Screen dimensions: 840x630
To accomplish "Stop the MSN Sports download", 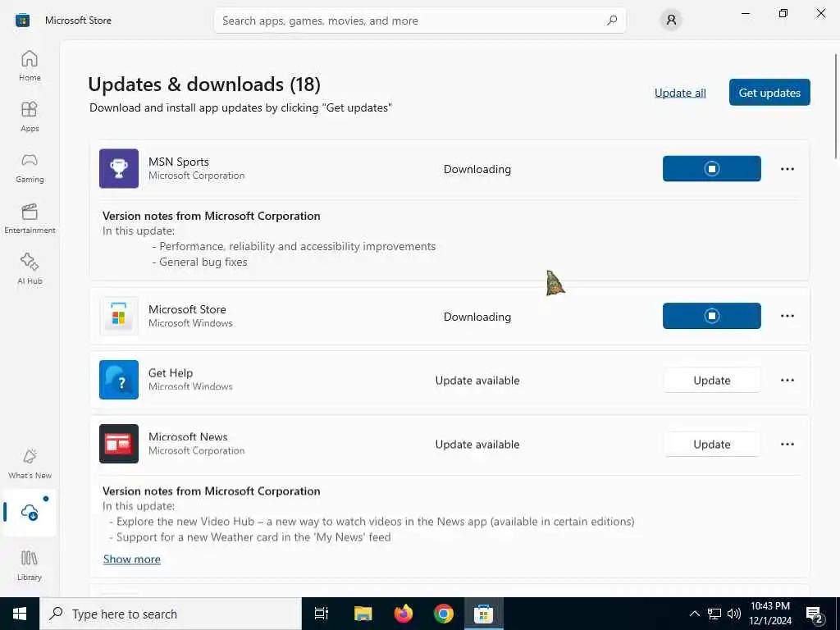I will pos(711,169).
